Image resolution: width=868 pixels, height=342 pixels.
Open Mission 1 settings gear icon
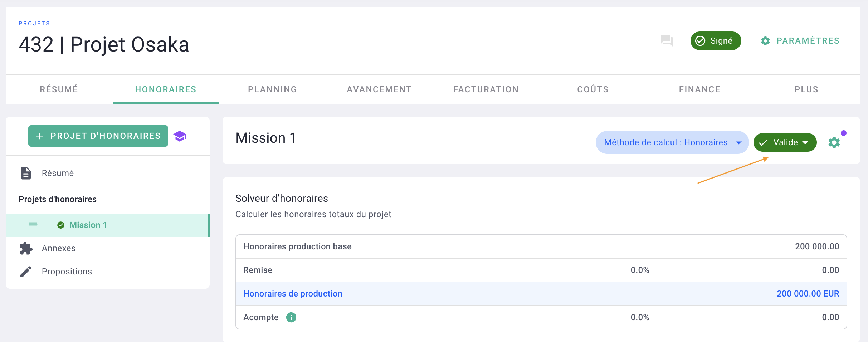pyautogui.click(x=834, y=142)
